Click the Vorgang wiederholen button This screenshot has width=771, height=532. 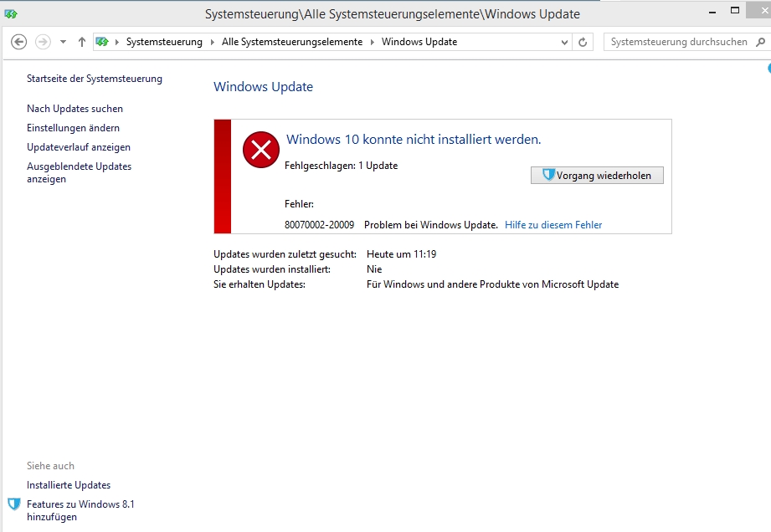[597, 176]
